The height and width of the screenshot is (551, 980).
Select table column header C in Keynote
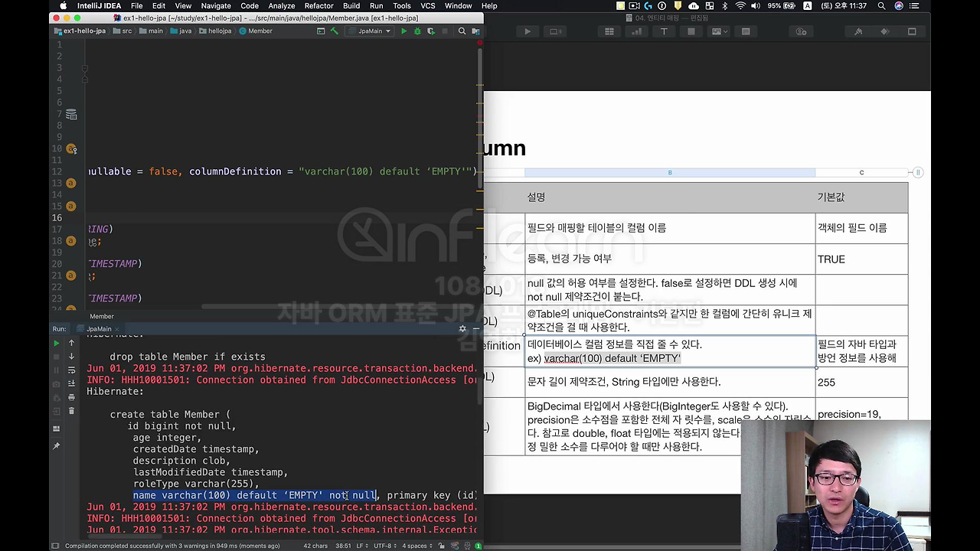861,172
